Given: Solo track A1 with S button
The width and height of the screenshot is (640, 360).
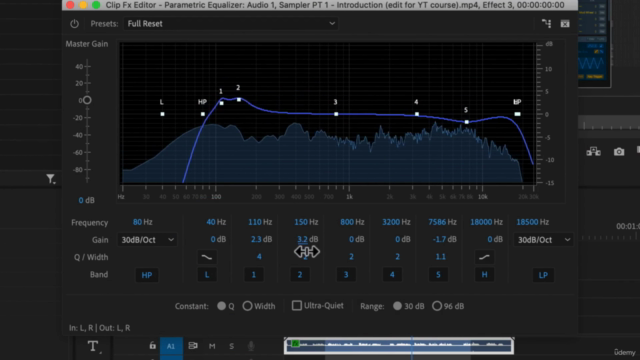Looking at the screenshot, I should [231, 346].
